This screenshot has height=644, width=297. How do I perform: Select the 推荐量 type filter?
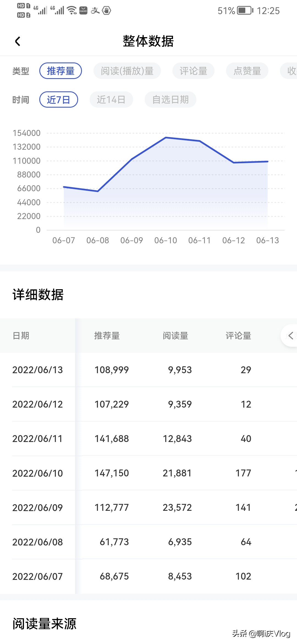[x=61, y=71]
